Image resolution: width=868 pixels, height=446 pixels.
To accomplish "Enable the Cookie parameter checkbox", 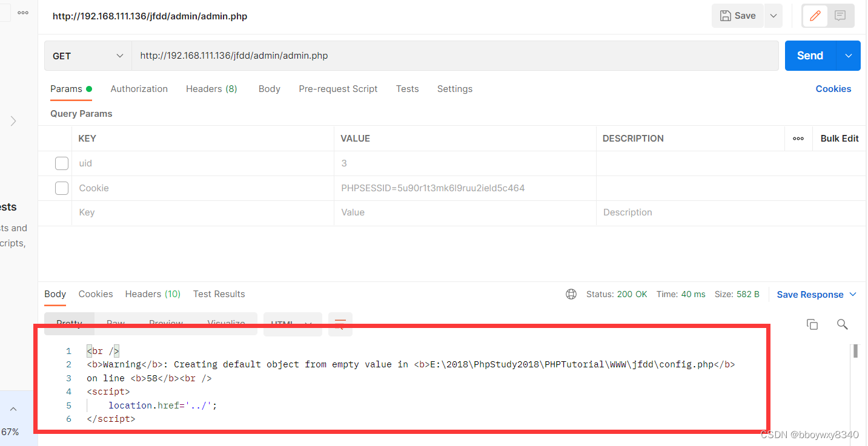I will pyautogui.click(x=62, y=188).
